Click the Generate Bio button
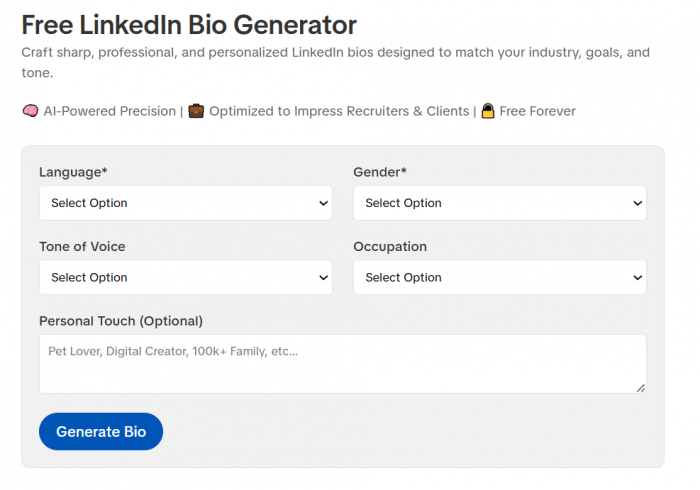 pyautogui.click(x=101, y=432)
